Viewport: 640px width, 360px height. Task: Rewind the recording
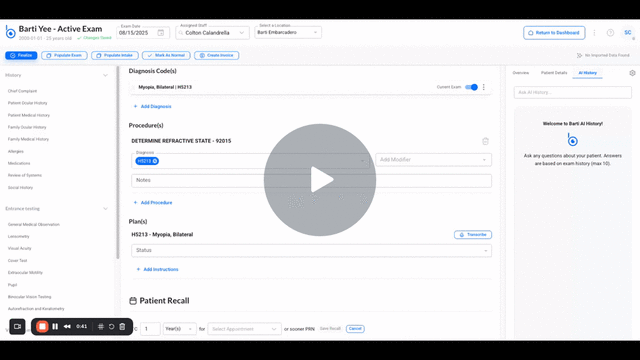click(x=67, y=327)
